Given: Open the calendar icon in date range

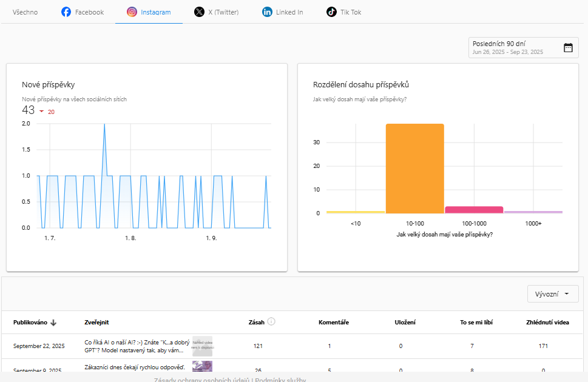Looking at the screenshot, I should click(568, 48).
